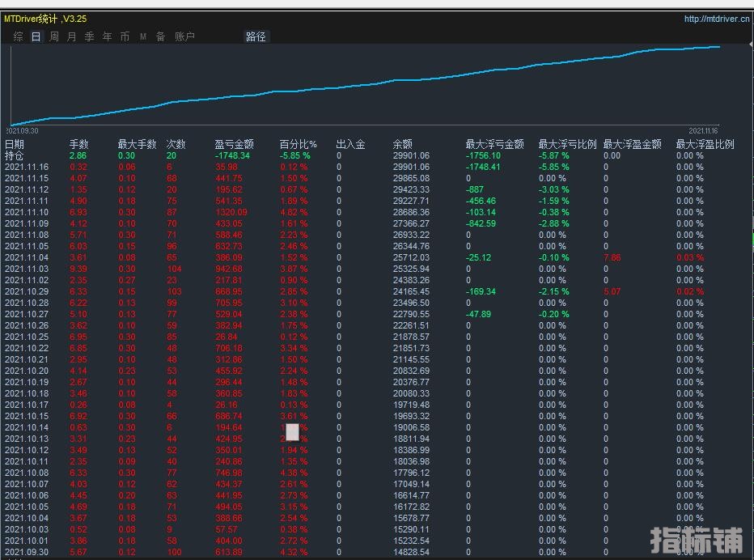
Task: Click the 2021.09.30 date in the table
Action: (x=27, y=552)
